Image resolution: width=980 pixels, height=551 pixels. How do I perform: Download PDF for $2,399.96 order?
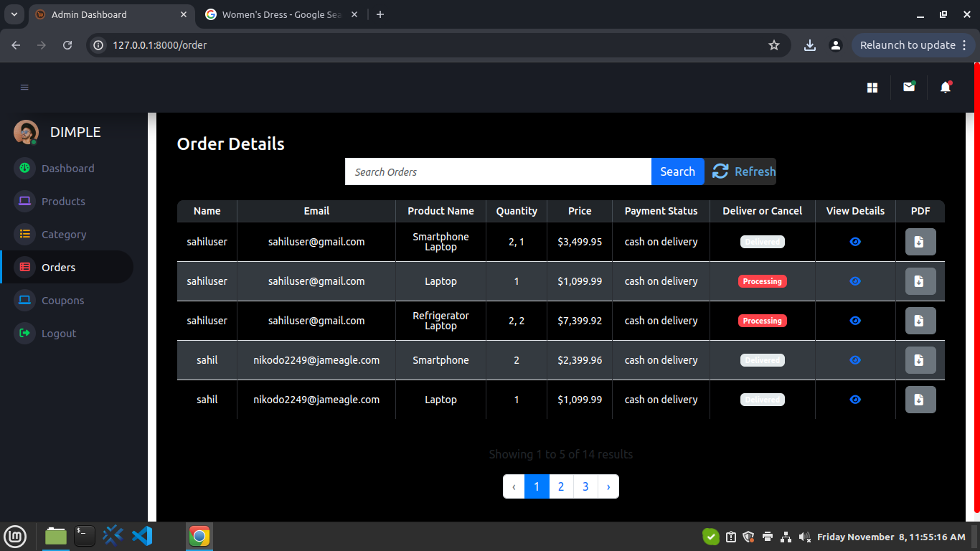point(920,360)
